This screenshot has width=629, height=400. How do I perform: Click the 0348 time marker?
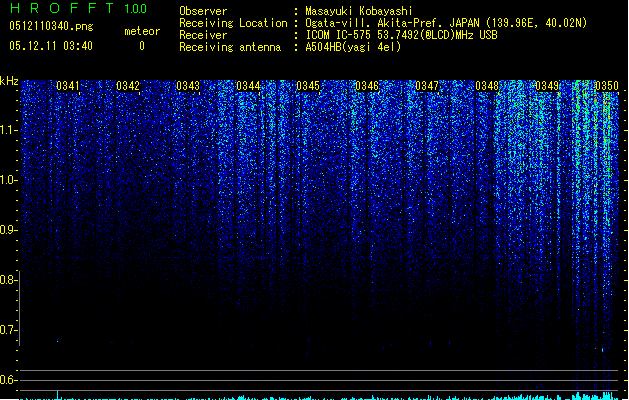click(487, 86)
